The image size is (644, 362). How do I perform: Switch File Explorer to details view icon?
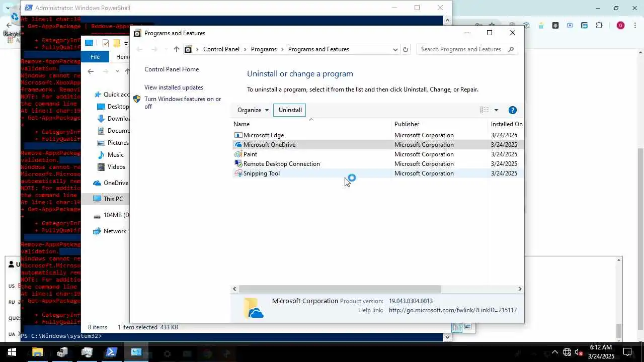click(457, 327)
